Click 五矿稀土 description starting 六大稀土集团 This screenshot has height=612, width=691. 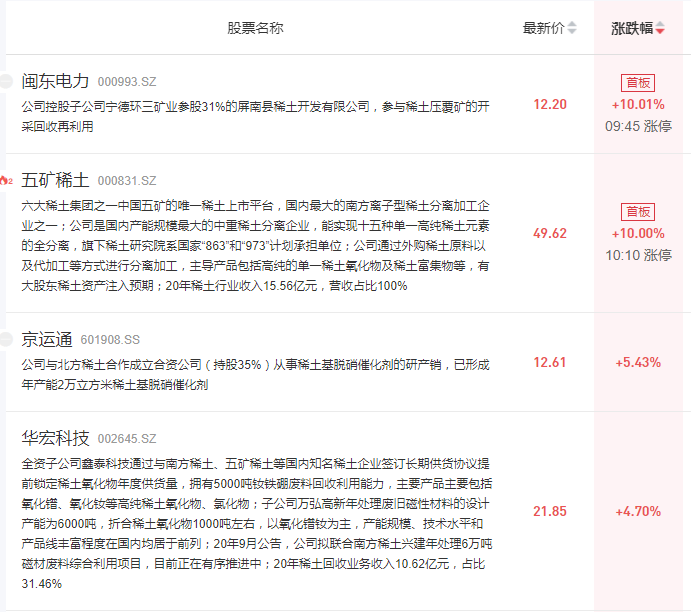pos(256,245)
